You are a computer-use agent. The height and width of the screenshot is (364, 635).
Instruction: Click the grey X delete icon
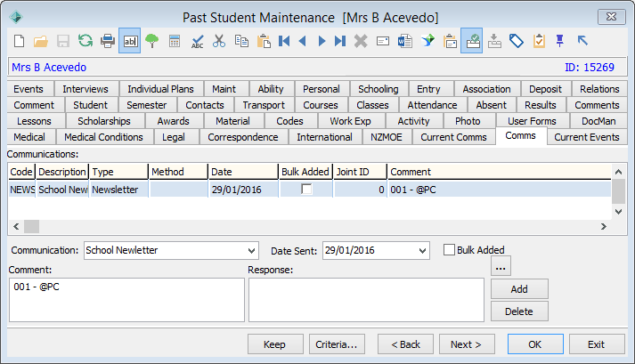point(361,41)
